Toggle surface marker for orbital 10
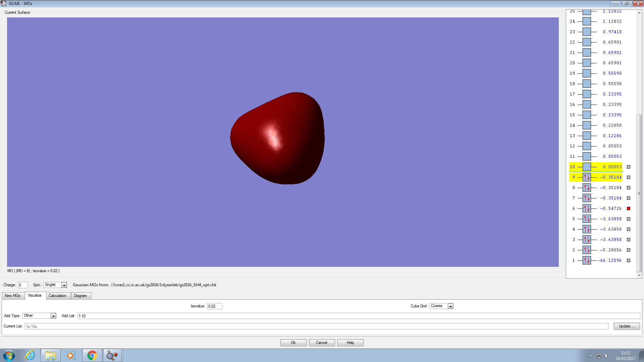The image size is (644, 362). [x=629, y=167]
